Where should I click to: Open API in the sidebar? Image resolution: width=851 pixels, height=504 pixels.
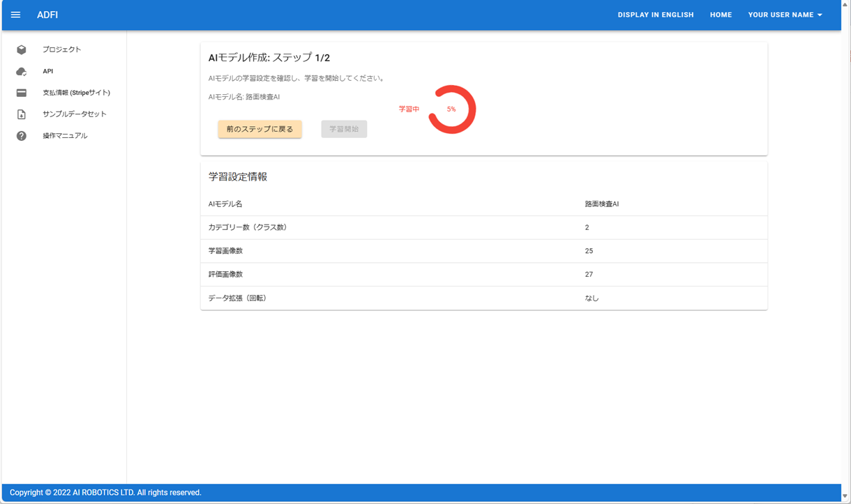point(47,71)
